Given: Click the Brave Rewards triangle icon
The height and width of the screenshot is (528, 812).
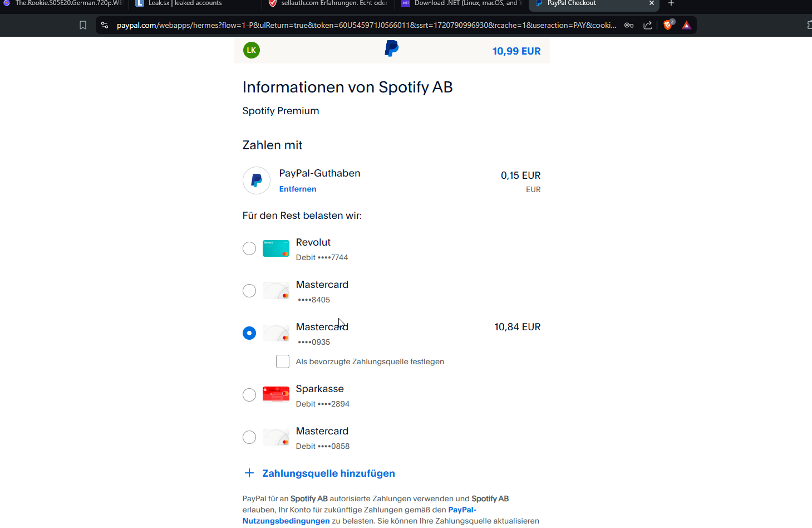Looking at the screenshot, I should coord(687,25).
